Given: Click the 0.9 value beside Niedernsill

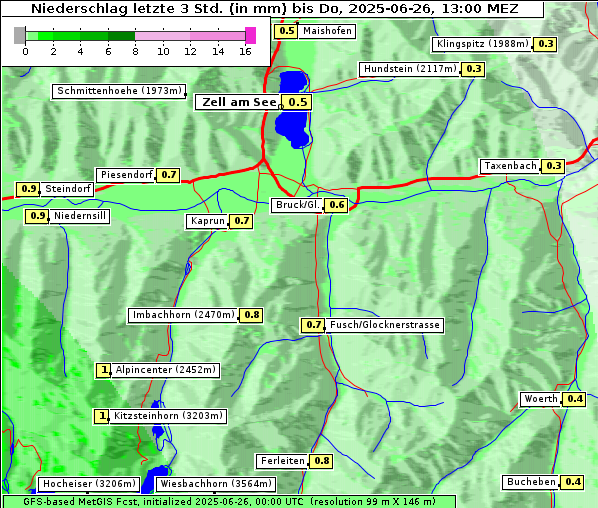Looking at the screenshot, I should coord(37,216).
